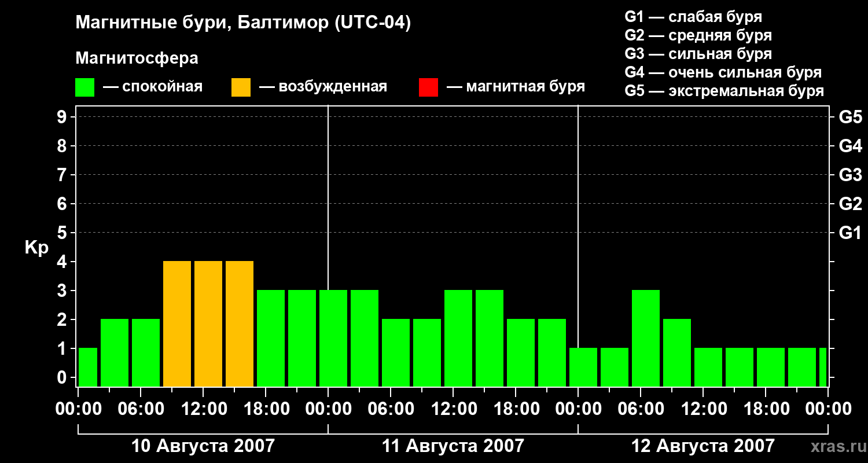Image resolution: width=868 pixels, height=463 pixels.
Task: Click the Kp 2 bar on 11 August 20:00–23:00
Action: point(552,353)
